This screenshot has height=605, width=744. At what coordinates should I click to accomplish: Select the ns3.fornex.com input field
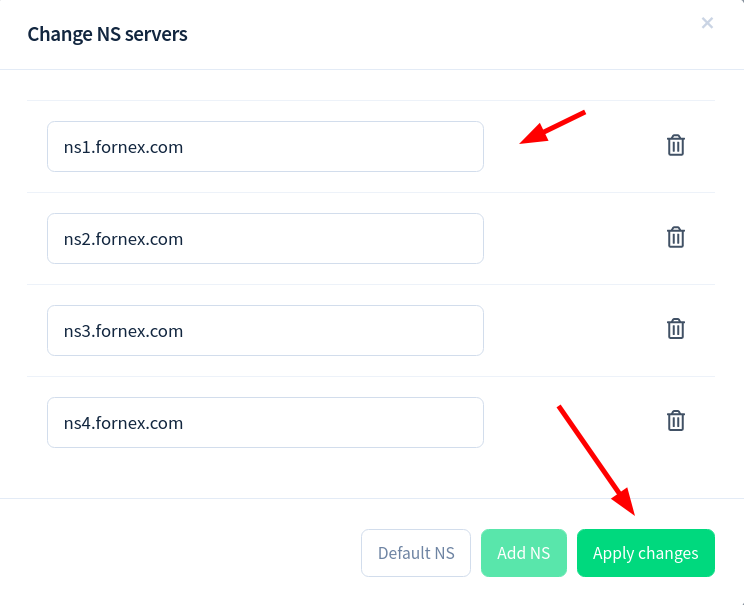[x=265, y=331]
